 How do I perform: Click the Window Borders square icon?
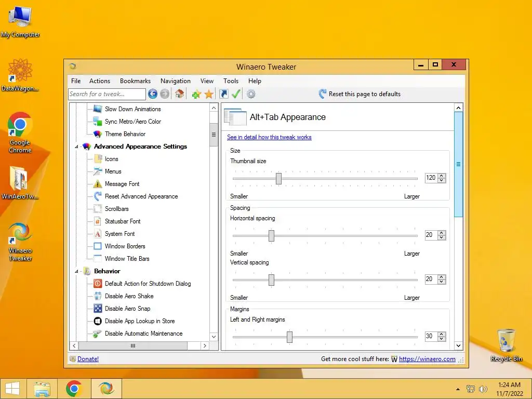(x=98, y=246)
